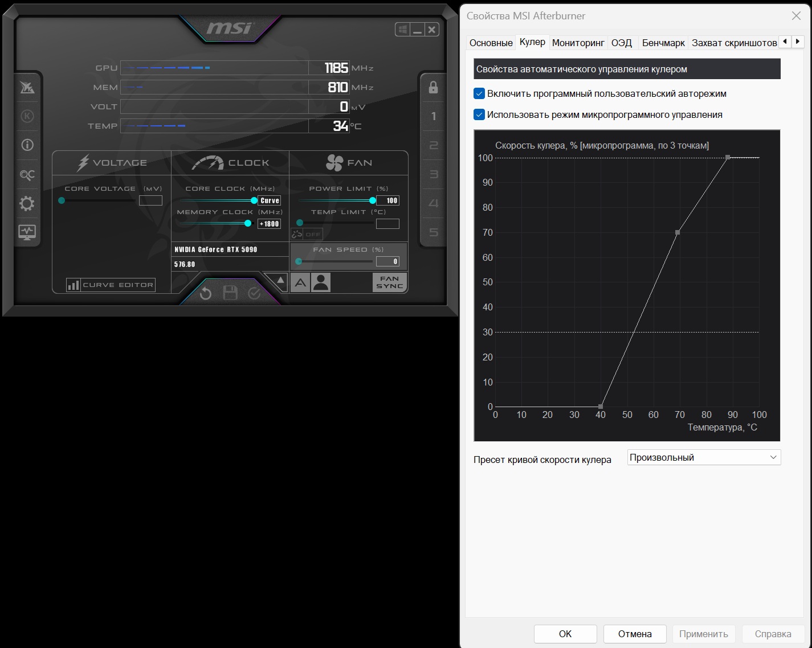Click the MSI dragon icon in Afterburner's left sidebar

27,87
